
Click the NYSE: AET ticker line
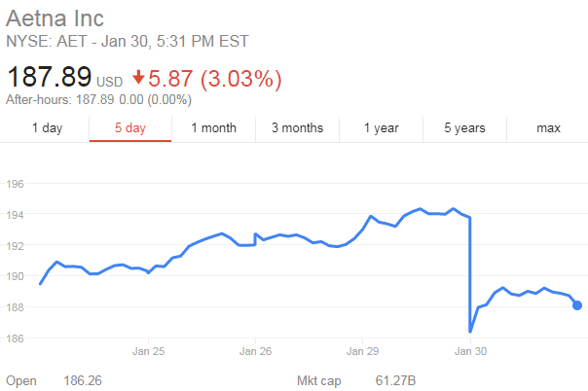127,41
